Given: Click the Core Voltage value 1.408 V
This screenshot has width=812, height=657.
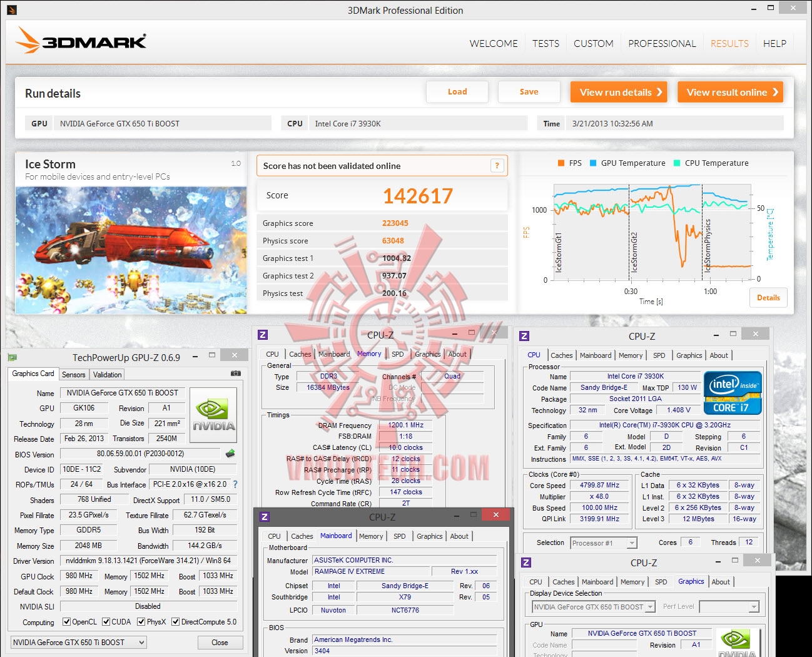Looking at the screenshot, I should [679, 410].
